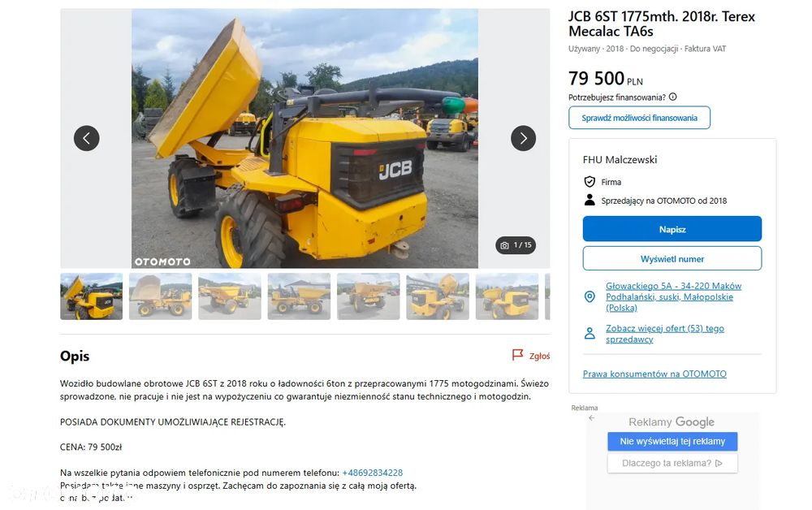Image resolution: width=812 pixels, height=510 pixels.
Task: Click the back arrow in the Google ads box
Action: click(592, 418)
